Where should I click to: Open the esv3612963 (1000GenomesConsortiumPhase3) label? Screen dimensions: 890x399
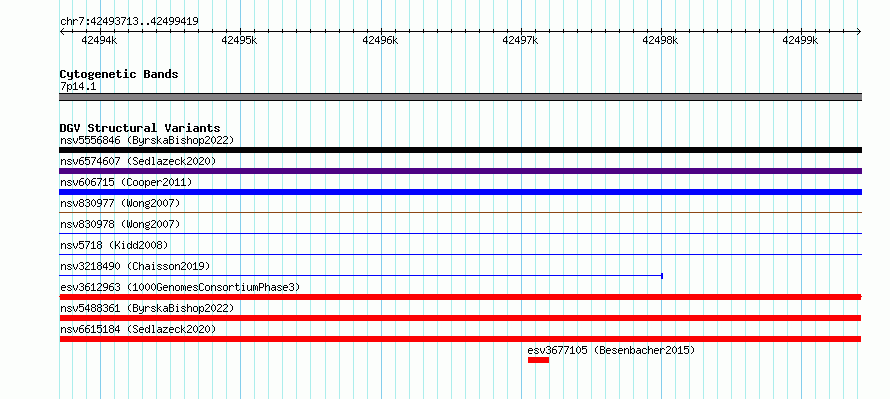(180, 287)
